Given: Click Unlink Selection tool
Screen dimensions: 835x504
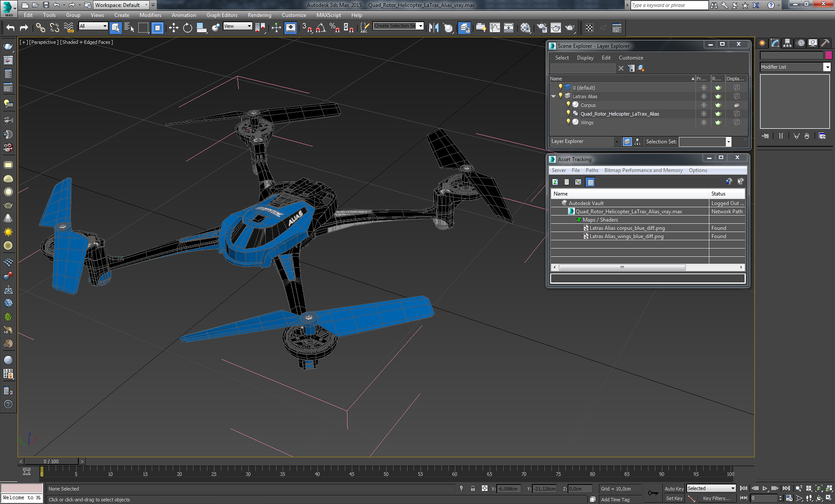Looking at the screenshot, I should coord(54,28).
